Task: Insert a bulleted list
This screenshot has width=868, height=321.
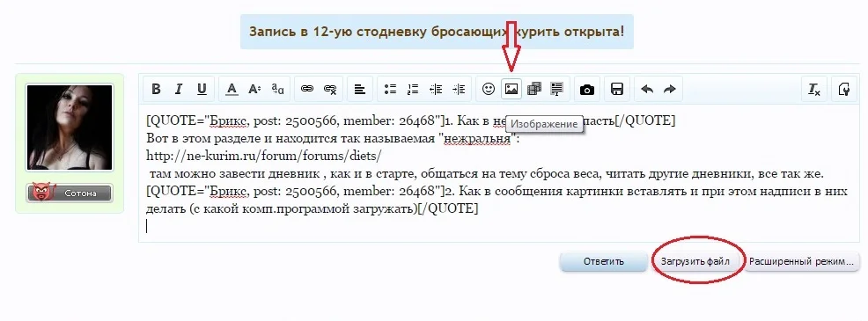Action: (x=390, y=89)
